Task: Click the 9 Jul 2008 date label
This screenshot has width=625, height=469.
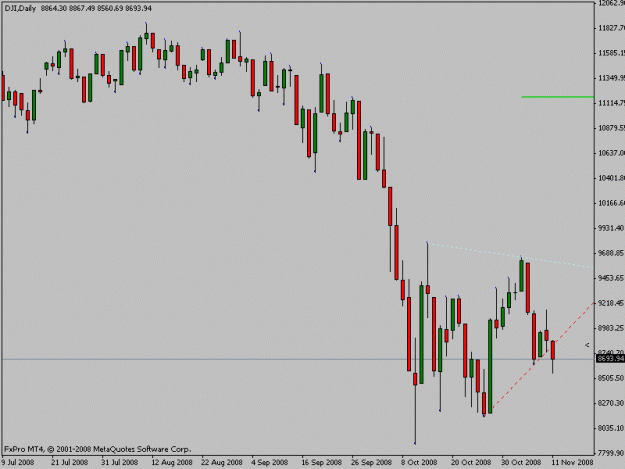Action: point(18,462)
